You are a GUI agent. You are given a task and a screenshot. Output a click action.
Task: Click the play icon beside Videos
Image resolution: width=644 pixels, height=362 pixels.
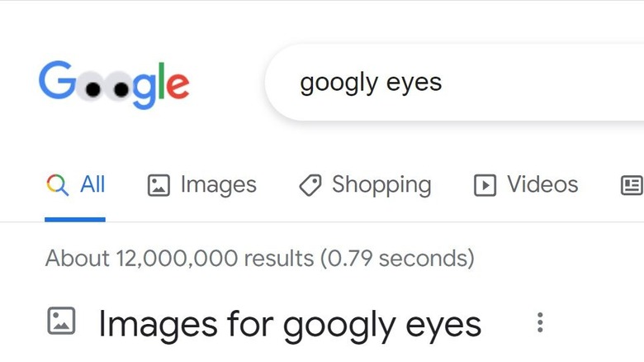pos(485,185)
